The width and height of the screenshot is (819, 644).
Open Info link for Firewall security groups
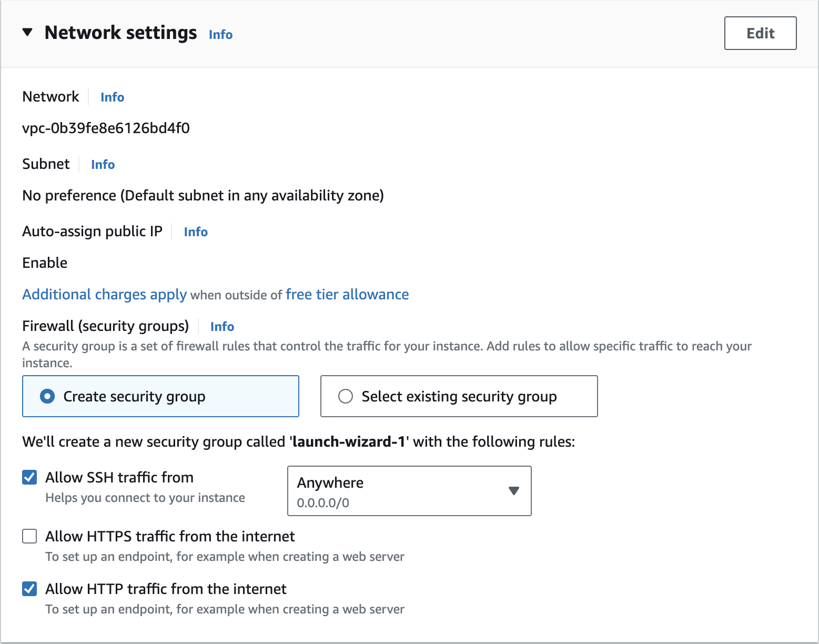coord(222,327)
